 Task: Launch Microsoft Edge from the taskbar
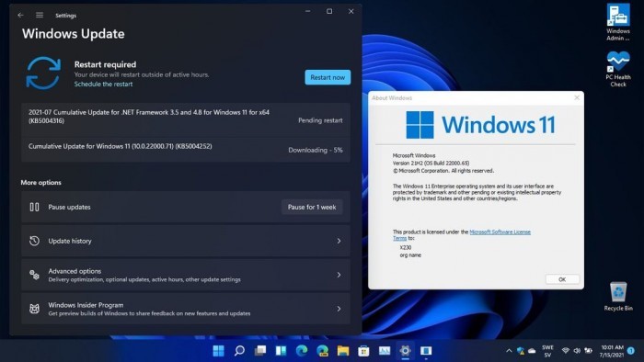tap(302, 351)
